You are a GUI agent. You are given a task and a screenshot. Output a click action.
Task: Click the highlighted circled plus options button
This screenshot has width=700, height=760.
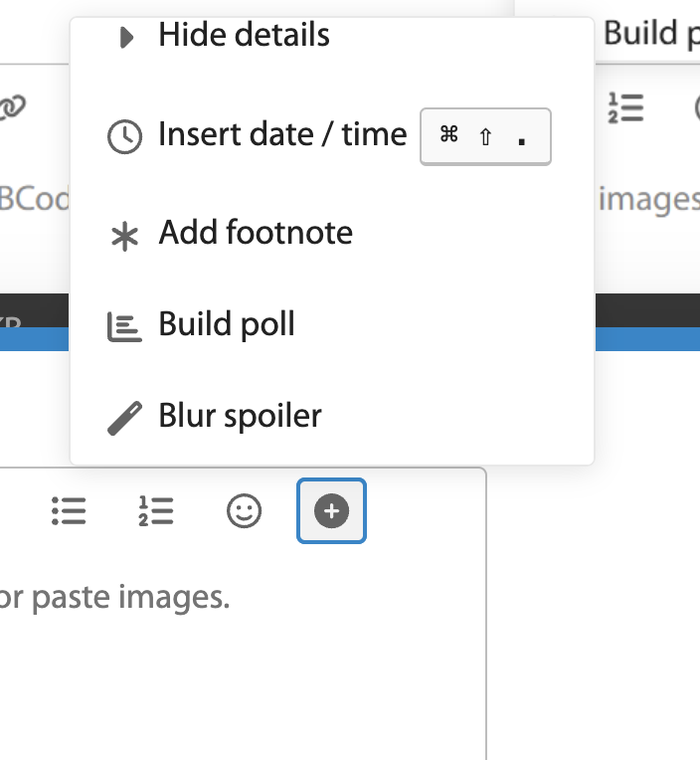tap(331, 511)
